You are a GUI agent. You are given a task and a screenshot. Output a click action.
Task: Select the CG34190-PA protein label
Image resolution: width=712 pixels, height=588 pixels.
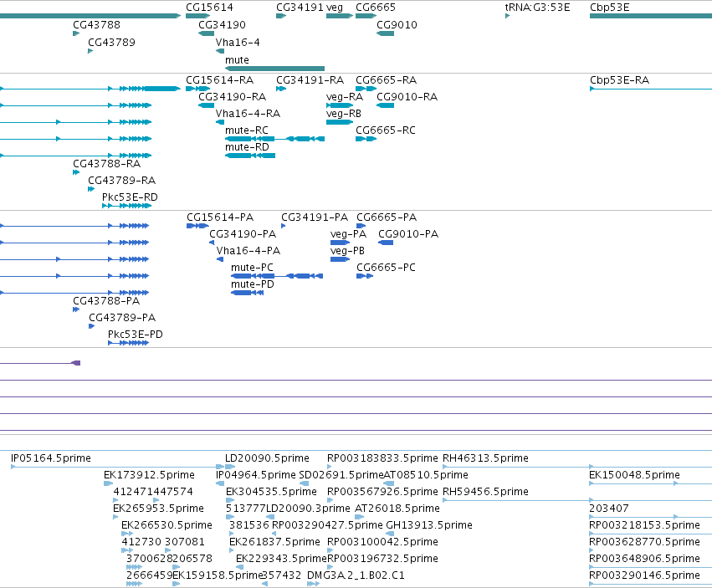click(243, 234)
